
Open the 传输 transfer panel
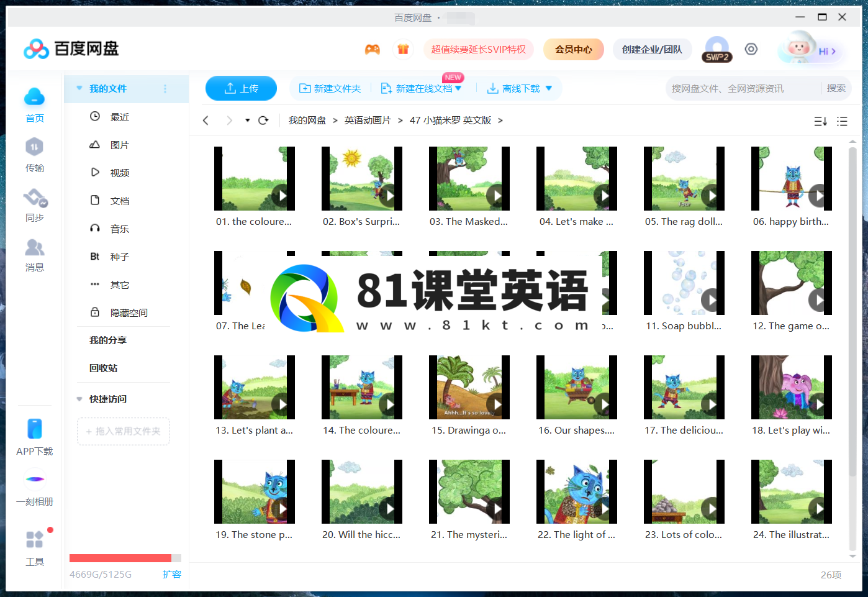[x=34, y=147]
